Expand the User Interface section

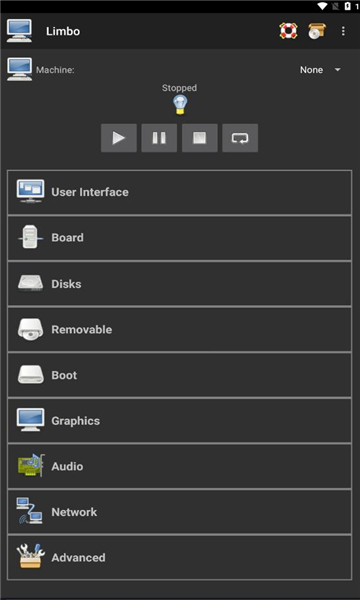click(179, 192)
